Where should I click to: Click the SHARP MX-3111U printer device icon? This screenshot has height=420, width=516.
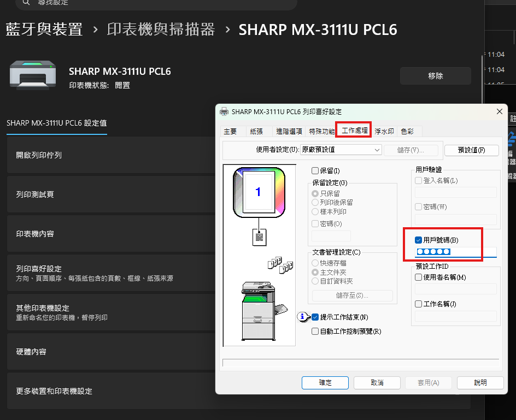click(x=33, y=75)
